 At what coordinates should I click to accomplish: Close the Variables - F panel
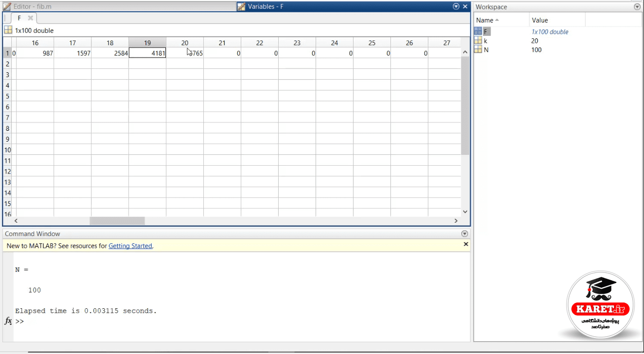[x=465, y=6]
